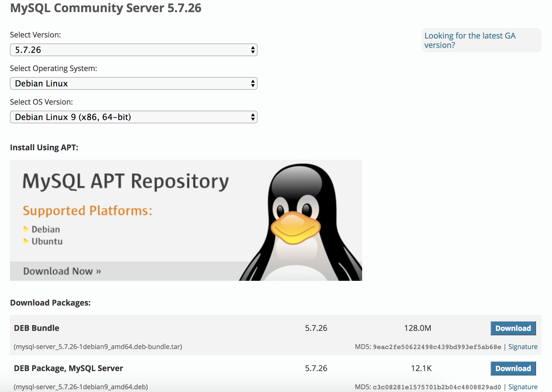Viewport: 552px width, 392px height.
Task: Click the Version dropdown stepper arrows
Action: click(253, 50)
